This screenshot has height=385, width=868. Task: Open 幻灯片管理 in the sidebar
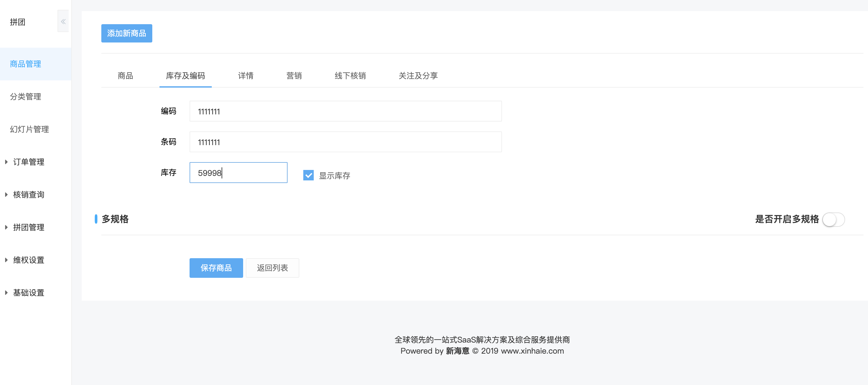tap(29, 129)
